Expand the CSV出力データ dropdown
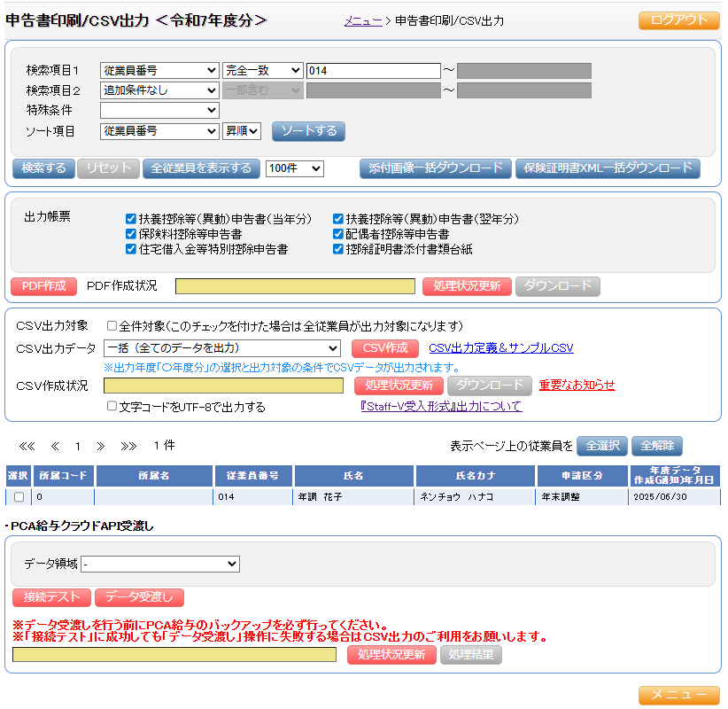This screenshot has height=709, width=728. click(221, 348)
